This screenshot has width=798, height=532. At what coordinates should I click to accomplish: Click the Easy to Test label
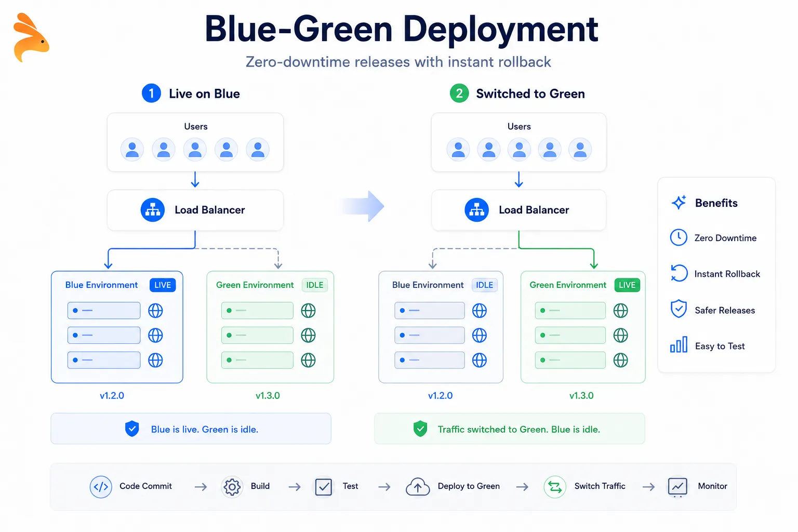point(720,346)
